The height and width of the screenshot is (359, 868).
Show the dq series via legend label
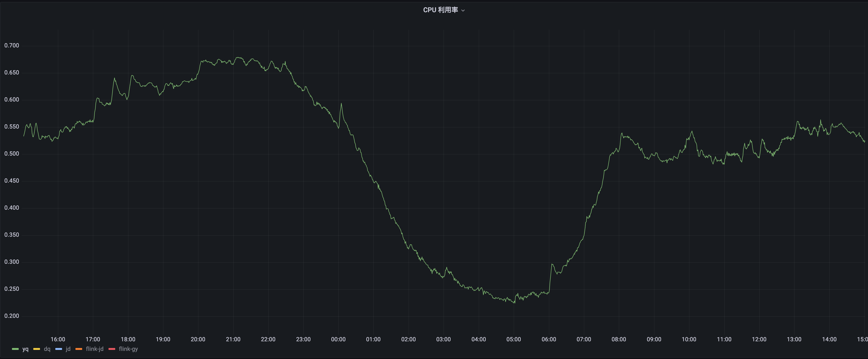(47, 349)
